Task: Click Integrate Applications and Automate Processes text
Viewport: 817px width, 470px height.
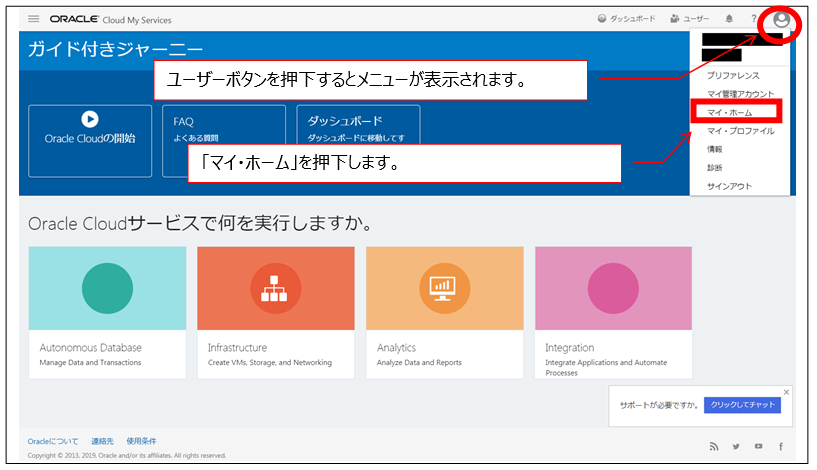Action: [x=606, y=367]
